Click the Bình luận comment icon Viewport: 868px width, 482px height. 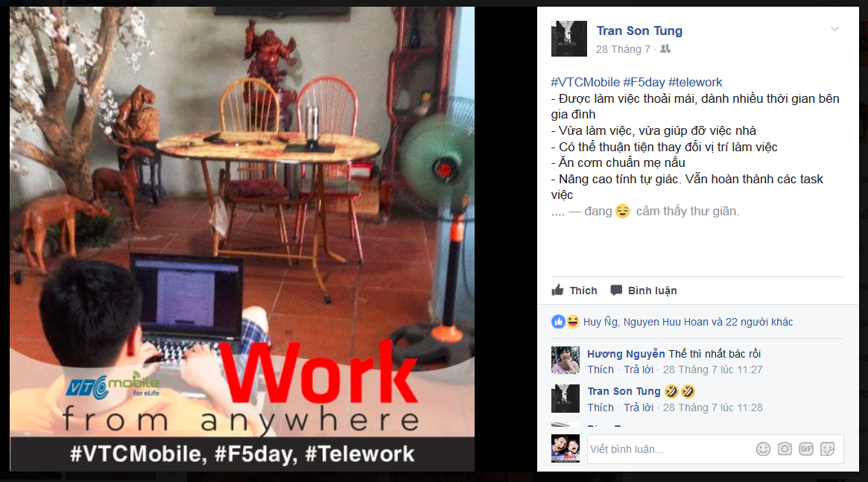pyautogui.click(x=615, y=291)
